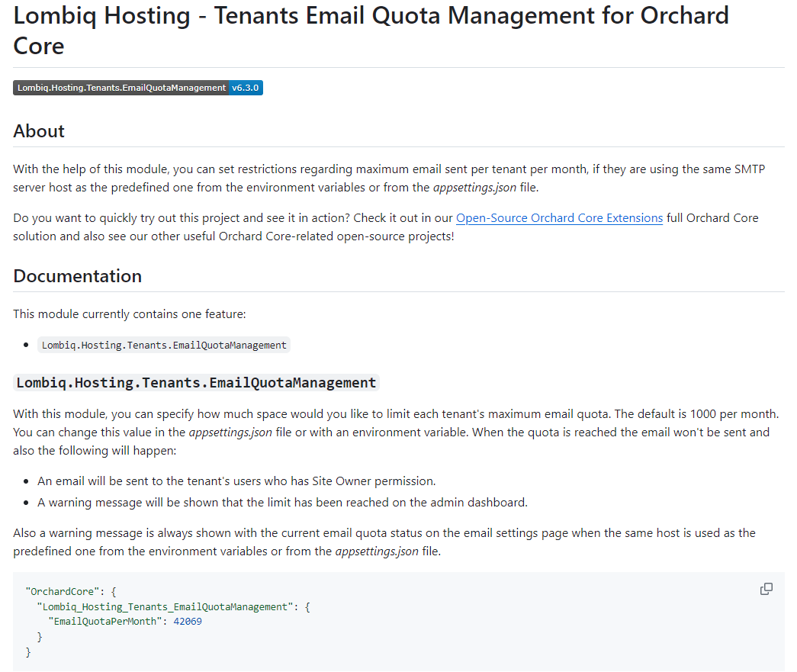The image size is (797, 672).
Task: Click the bullet about Site Owner permission
Action: pyautogui.click(x=236, y=481)
